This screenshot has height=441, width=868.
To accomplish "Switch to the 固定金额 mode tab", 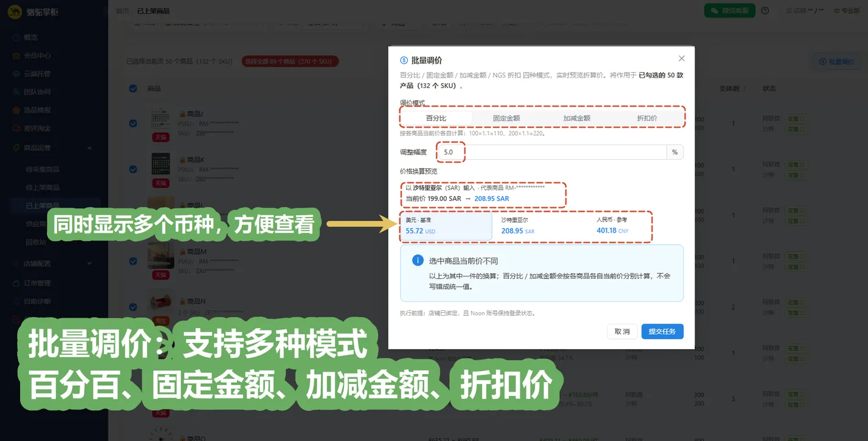I will click(506, 118).
